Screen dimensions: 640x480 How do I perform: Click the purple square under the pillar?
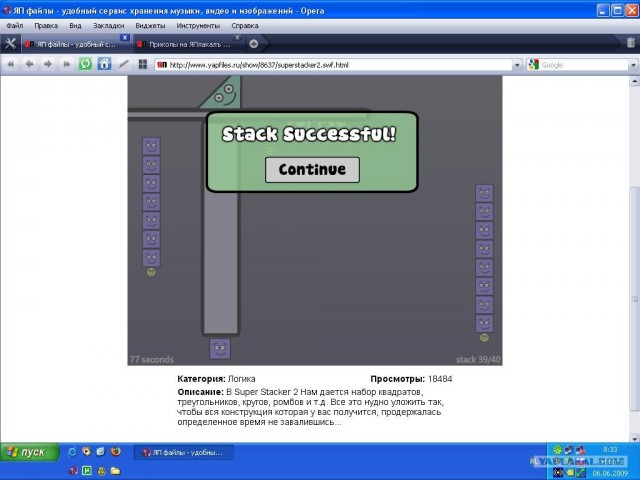point(220,349)
